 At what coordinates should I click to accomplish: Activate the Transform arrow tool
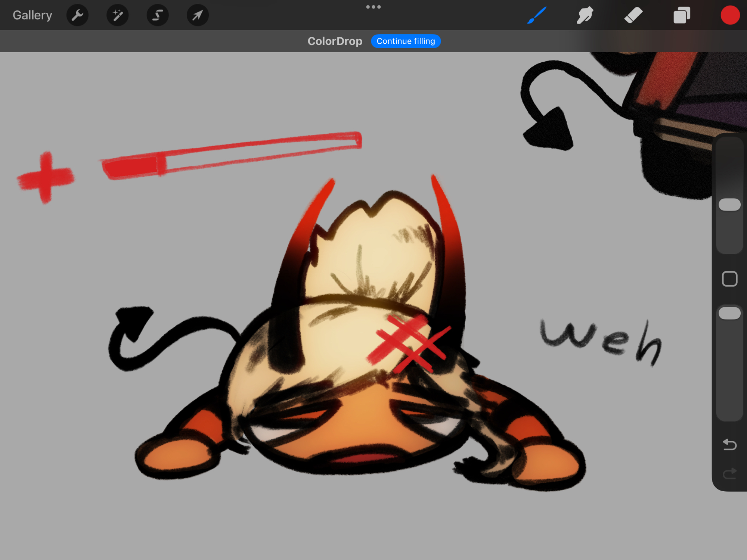pos(198,15)
